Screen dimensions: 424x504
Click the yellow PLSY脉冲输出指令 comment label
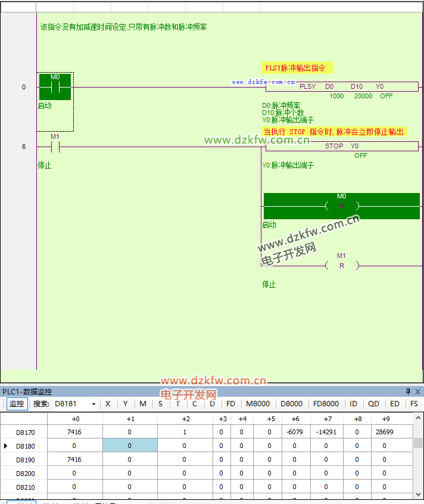(x=297, y=68)
